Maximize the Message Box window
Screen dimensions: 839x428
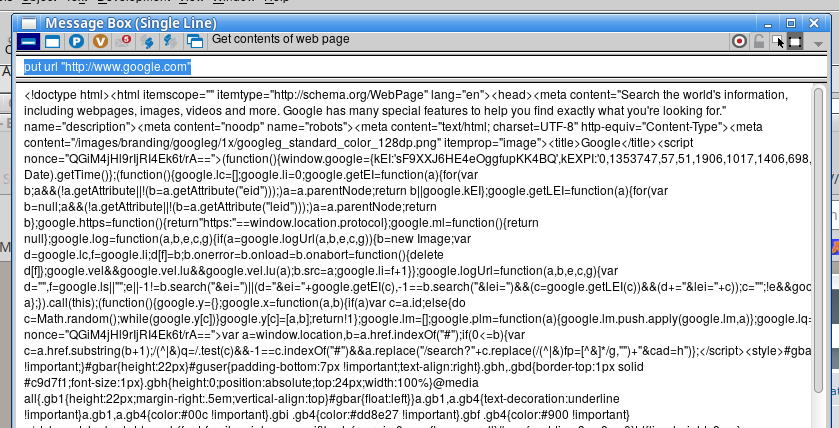(791, 23)
